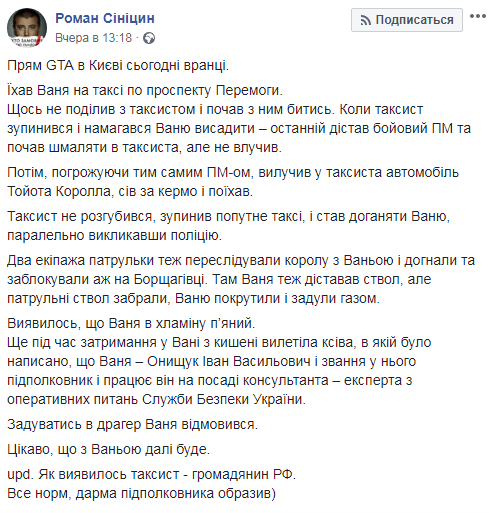Open Роман Сініцин's profile picture
This screenshot has width=489, height=513.
(x=27, y=28)
